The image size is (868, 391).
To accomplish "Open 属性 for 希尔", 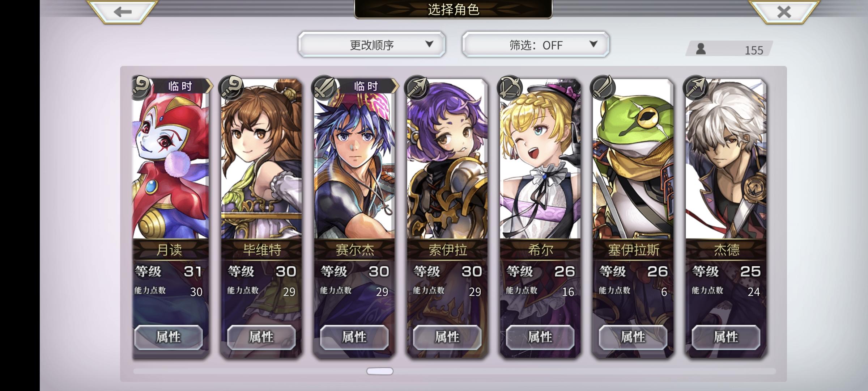I will click(x=540, y=337).
